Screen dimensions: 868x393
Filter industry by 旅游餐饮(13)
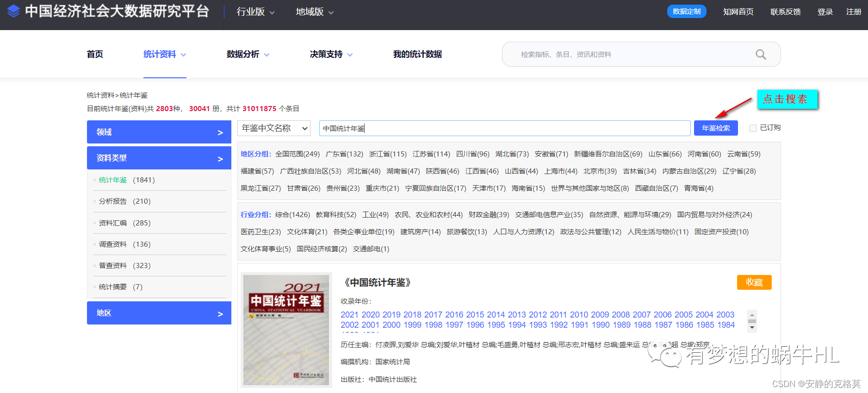(x=467, y=232)
